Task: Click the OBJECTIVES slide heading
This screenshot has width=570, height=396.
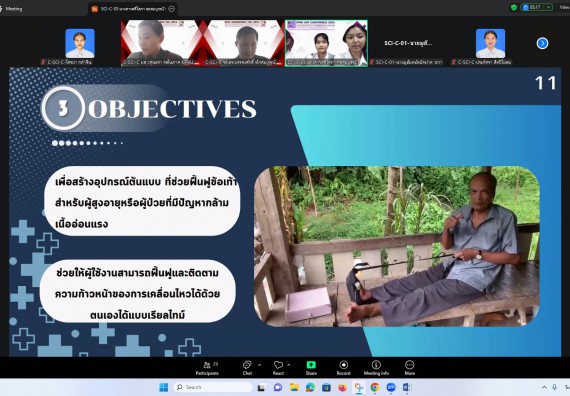Action: pyautogui.click(x=172, y=108)
